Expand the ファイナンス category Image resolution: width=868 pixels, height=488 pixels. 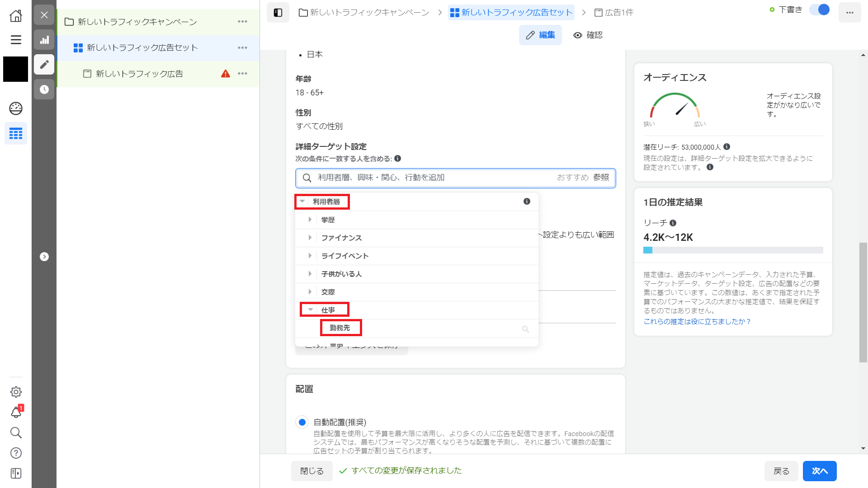click(x=310, y=238)
